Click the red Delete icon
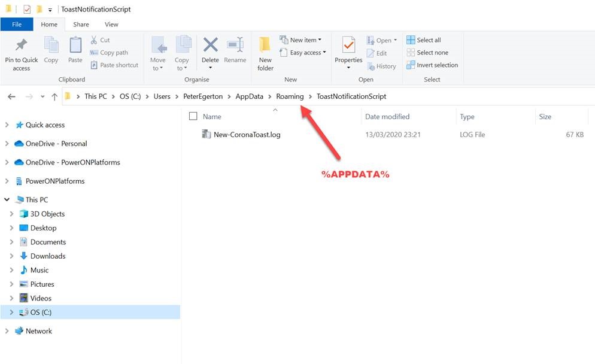 click(x=210, y=45)
